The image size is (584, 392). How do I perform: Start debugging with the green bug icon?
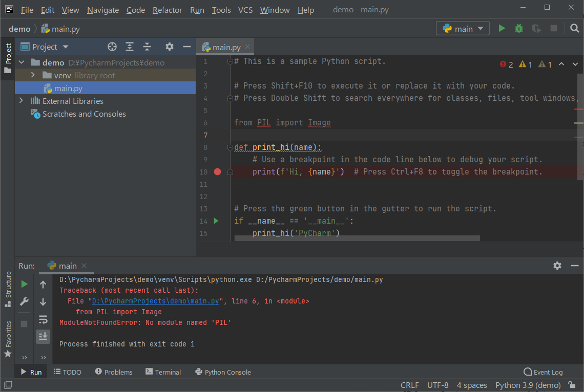tap(519, 29)
